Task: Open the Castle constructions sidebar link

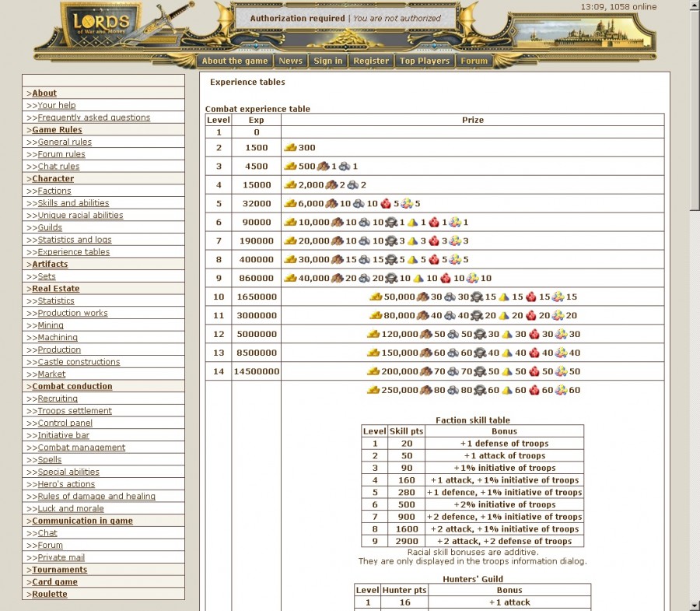Action: 79,362
